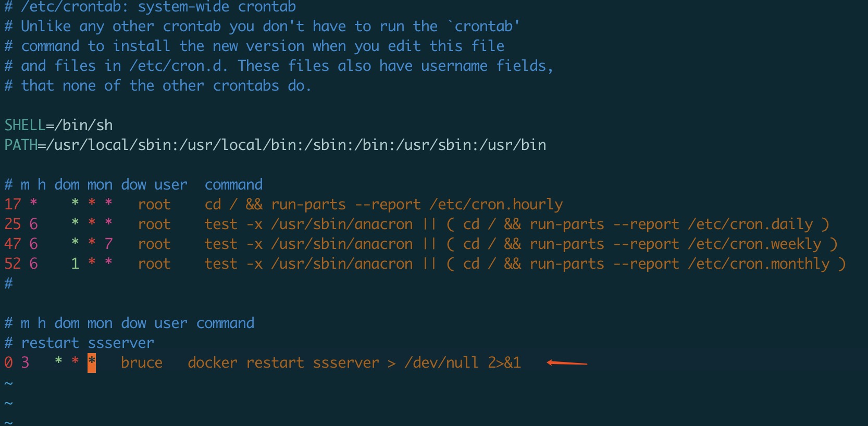Select minute value 17 in hourly entry
The image size is (868, 426).
13,204
